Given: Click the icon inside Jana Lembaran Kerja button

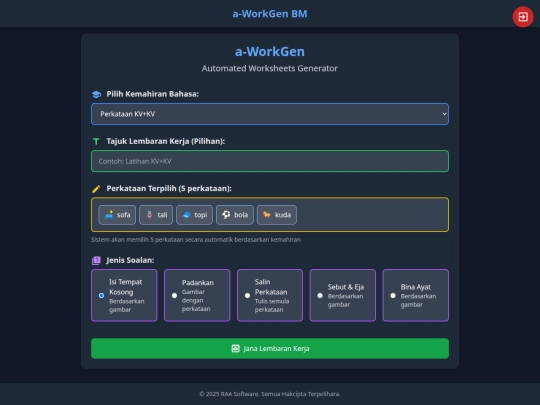Looking at the screenshot, I should (x=235, y=349).
